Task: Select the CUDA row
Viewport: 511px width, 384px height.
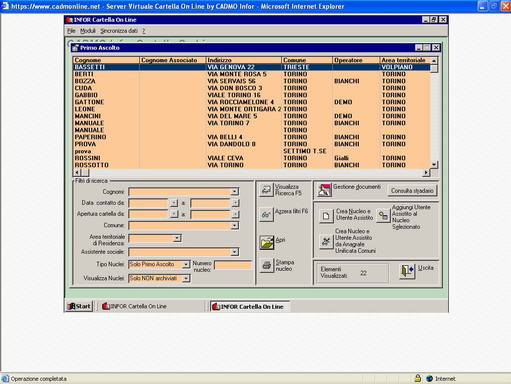Action: coord(251,88)
